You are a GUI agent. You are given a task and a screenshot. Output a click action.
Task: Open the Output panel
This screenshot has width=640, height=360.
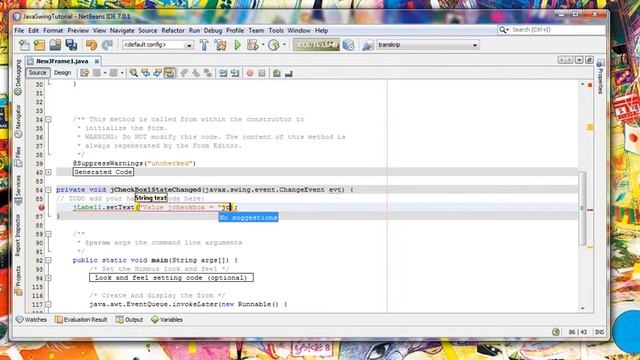(129, 320)
